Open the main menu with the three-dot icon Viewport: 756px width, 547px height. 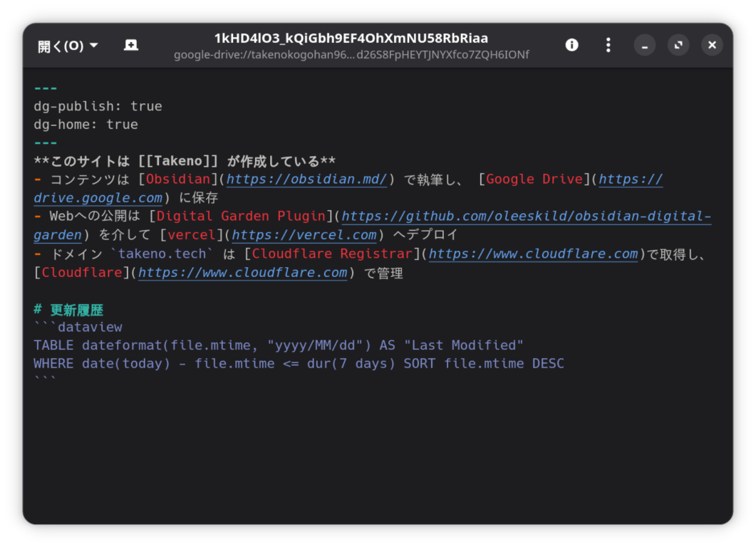point(608,45)
